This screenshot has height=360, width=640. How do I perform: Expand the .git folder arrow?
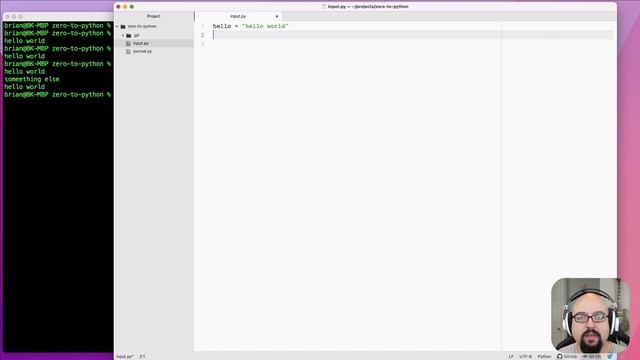[x=123, y=36]
